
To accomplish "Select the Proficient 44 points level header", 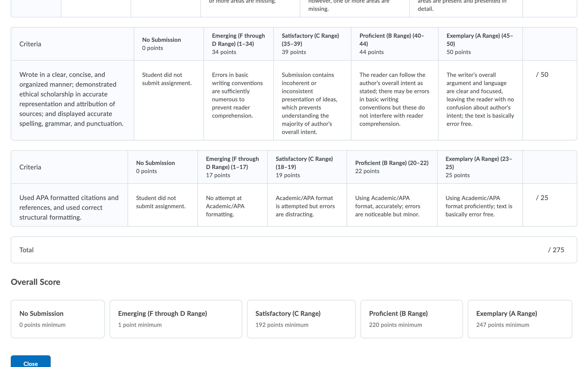I will tap(395, 44).
